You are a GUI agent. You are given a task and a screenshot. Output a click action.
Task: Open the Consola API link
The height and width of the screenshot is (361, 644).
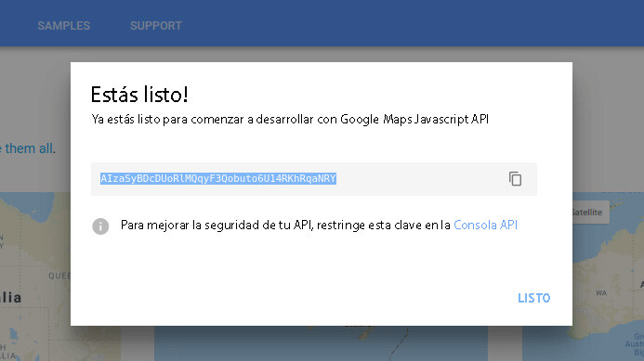click(485, 225)
